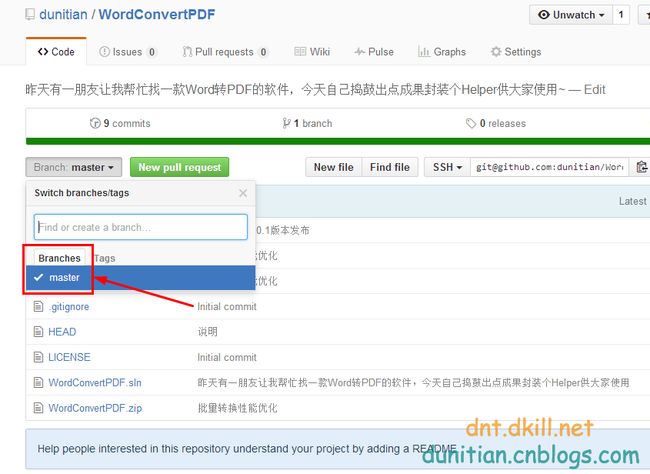Click the green language bar
Screen dimensions: 650x474
coord(338,141)
